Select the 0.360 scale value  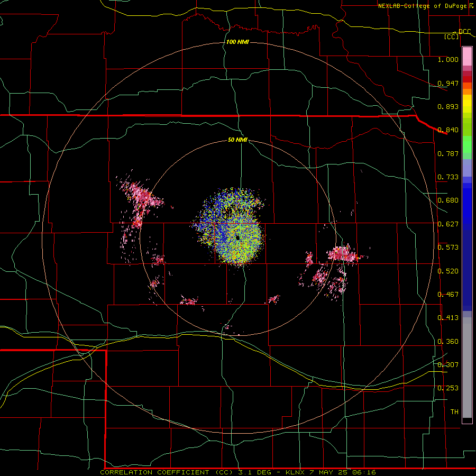click(x=448, y=342)
